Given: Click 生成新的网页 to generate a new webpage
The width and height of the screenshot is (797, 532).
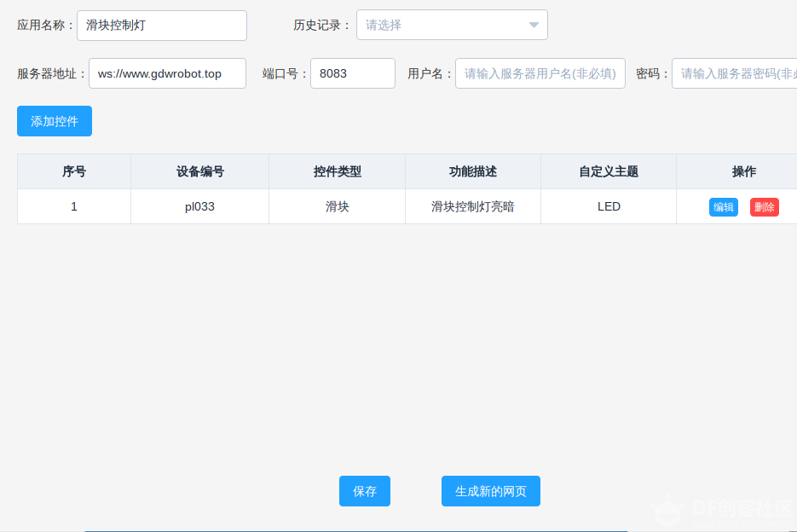Looking at the screenshot, I should click(x=490, y=491).
